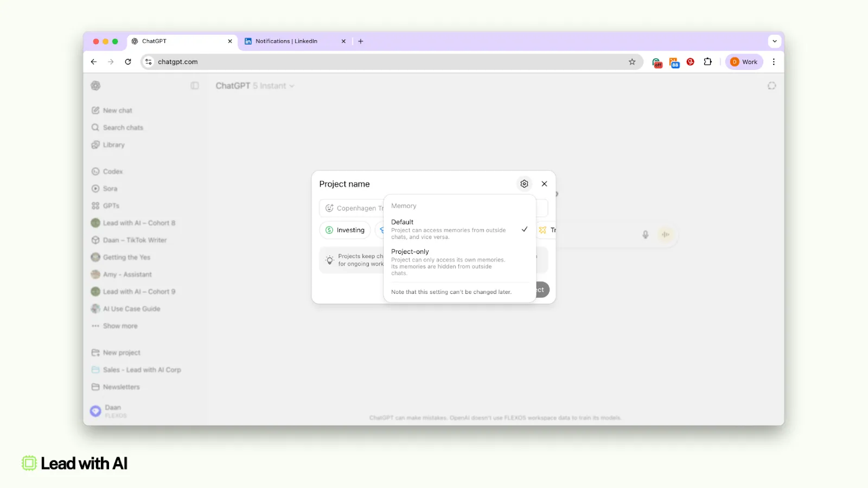Bookmark this page star icon
Screen dimensions: 868x488
click(x=632, y=62)
